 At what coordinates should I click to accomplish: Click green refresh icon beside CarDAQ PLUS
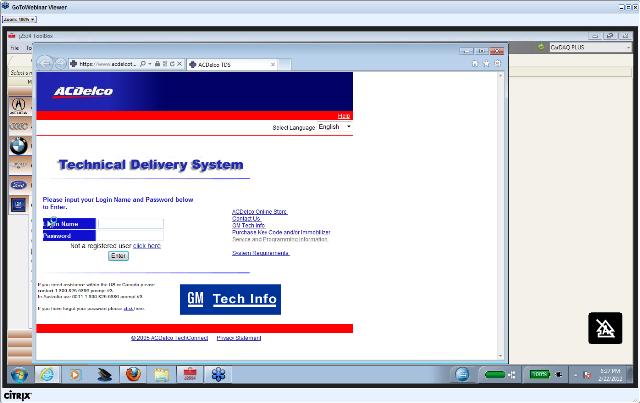pos(541,47)
